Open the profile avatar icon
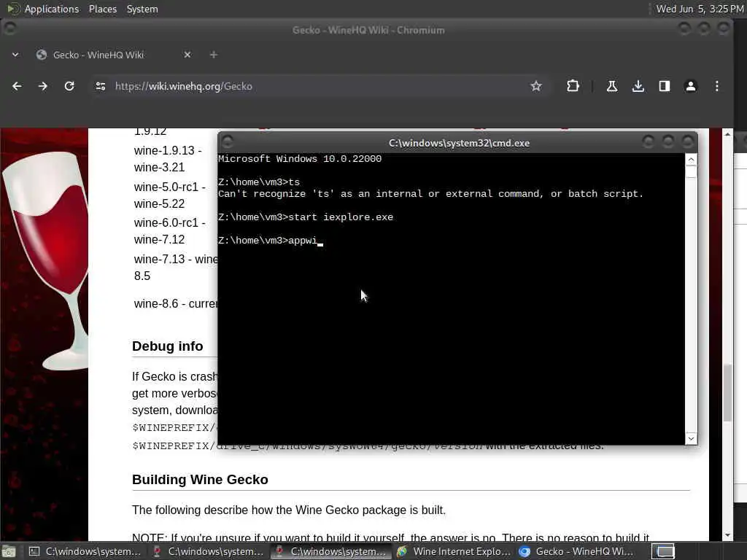Screen dimensions: 747x560 690,86
